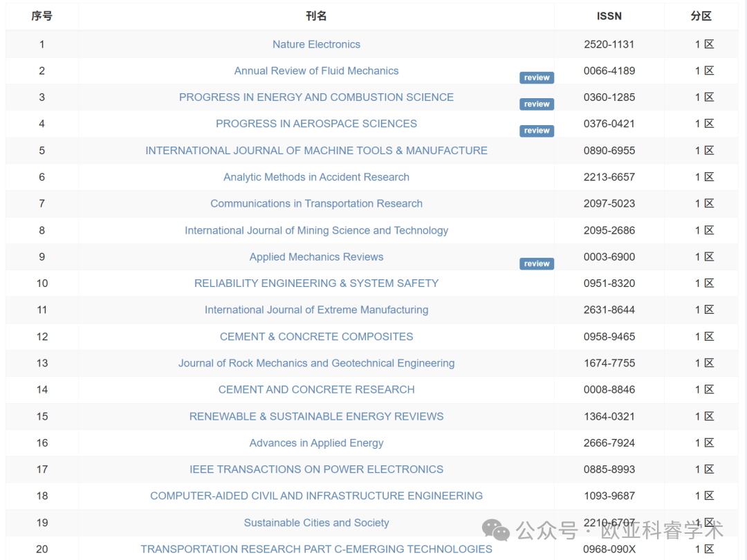
Task: Click review badge on Annual Review of Fluid Mechanics row
Action: coord(537,77)
